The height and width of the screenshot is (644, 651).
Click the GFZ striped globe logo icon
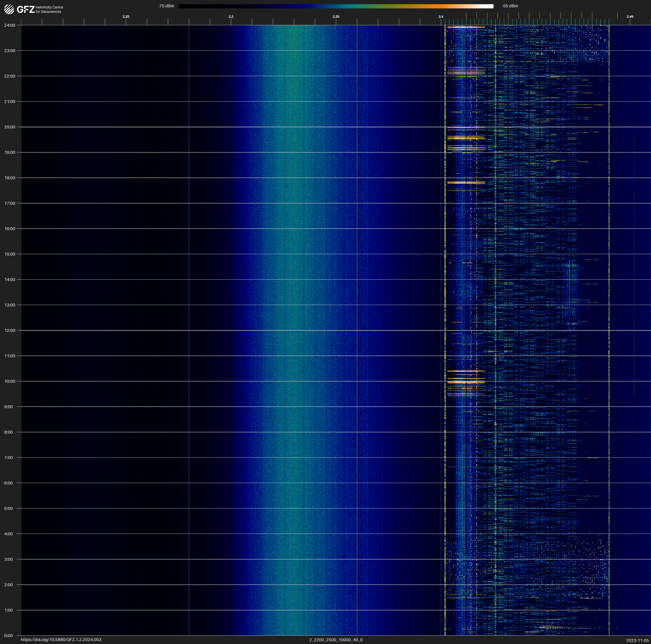coord(9,9)
